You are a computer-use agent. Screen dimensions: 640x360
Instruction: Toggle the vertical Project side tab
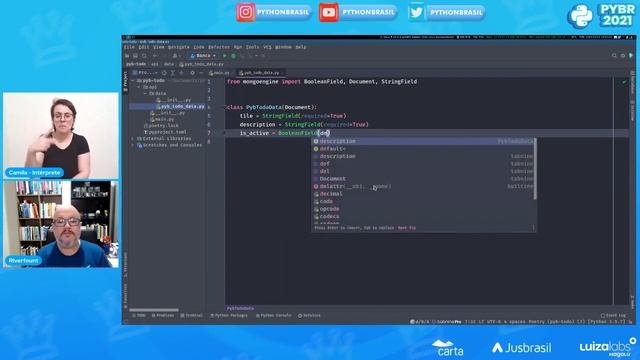pyautogui.click(x=125, y=81)
